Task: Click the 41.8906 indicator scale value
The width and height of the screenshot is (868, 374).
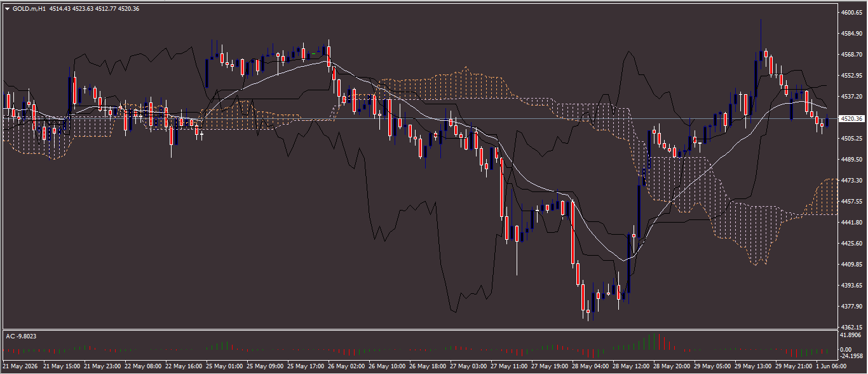Action: [851, 335]
